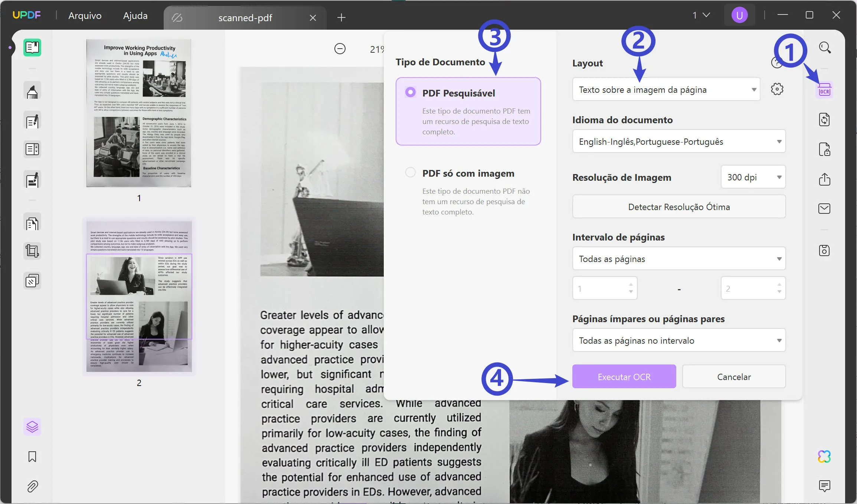This screenshot has height=504, width=857.
Task: Select page 2 thumbnail
Action: (139, 296)
